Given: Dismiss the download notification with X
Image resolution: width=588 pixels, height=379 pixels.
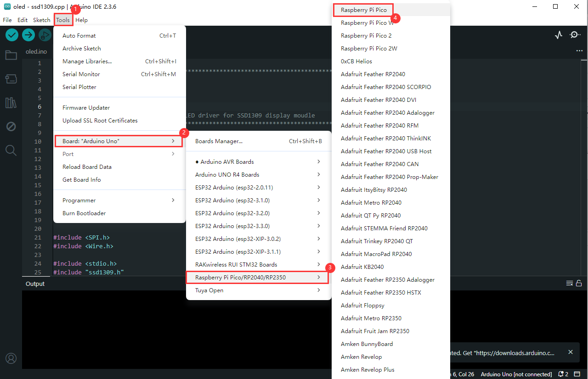Looking at the screenshot, I should click(x=571, y=352).
